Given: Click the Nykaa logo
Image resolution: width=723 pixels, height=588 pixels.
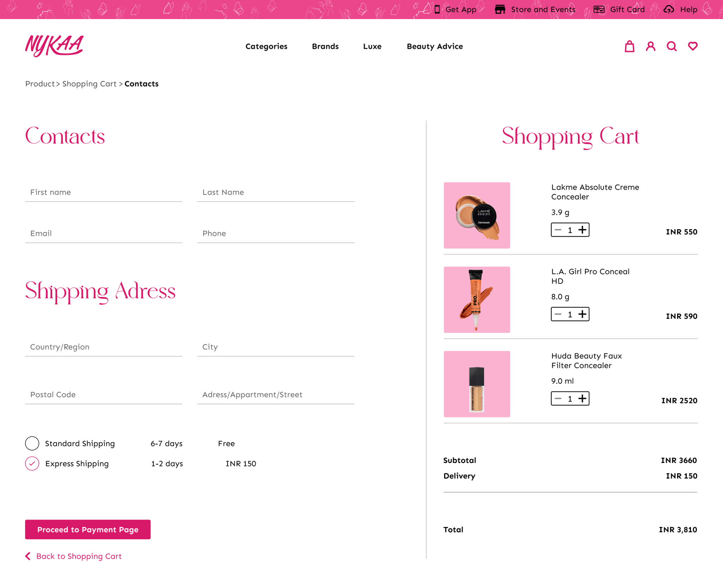Looking at the screenshot, I should tap(54, 46).
